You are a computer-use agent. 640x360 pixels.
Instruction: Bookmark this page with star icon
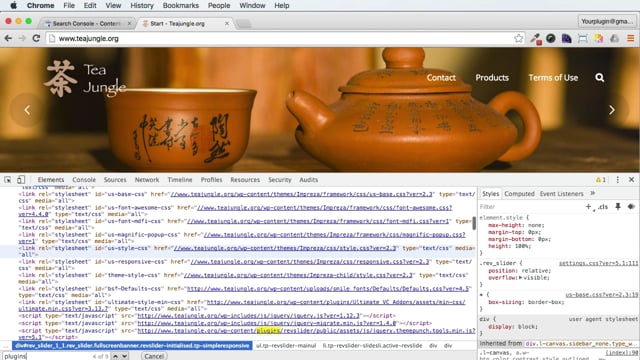[518, 38]
